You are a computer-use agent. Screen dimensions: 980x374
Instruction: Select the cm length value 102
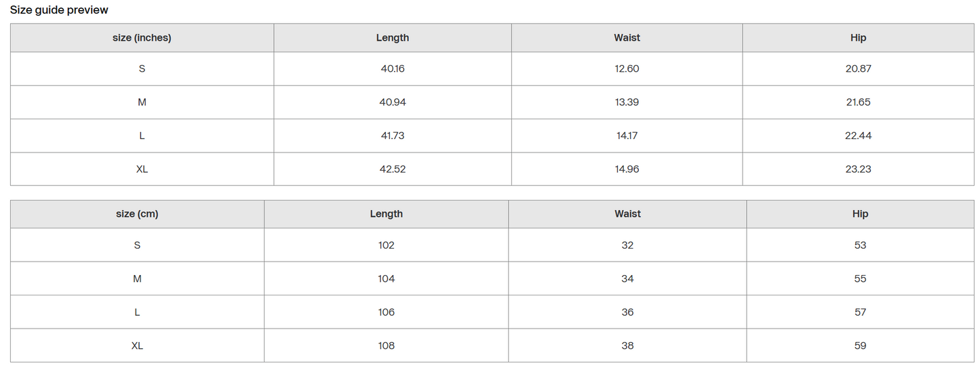tap(386, 245)
